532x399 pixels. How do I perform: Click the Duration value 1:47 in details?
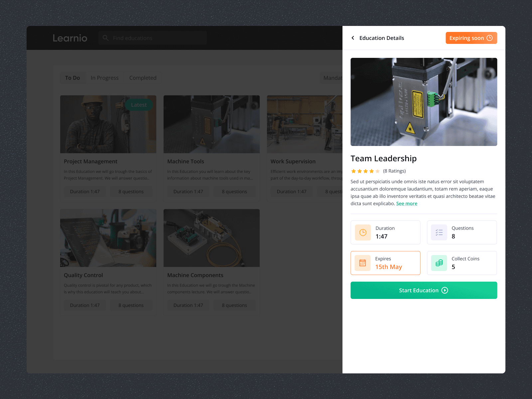point(381,236)
